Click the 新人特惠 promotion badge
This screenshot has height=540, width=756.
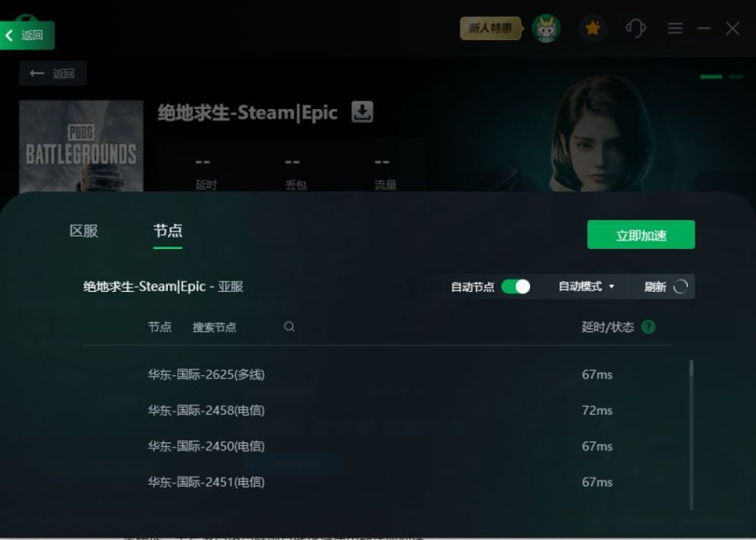[x=491, y=29]
